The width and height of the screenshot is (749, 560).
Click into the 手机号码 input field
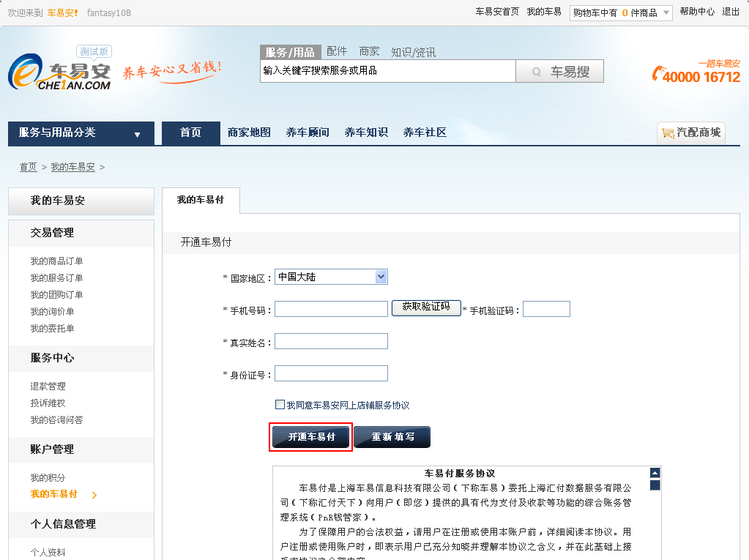point(331,309)
